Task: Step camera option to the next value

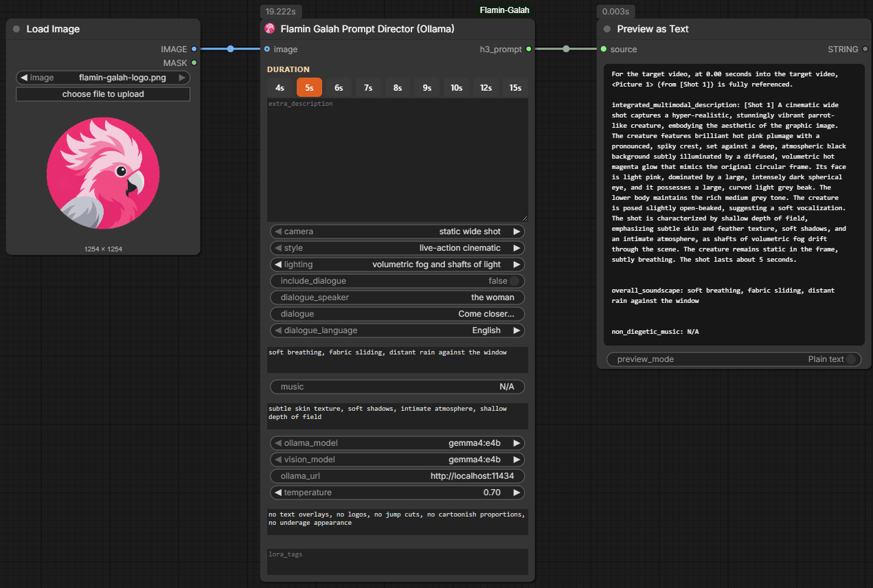Action: (x=517, y=231)
